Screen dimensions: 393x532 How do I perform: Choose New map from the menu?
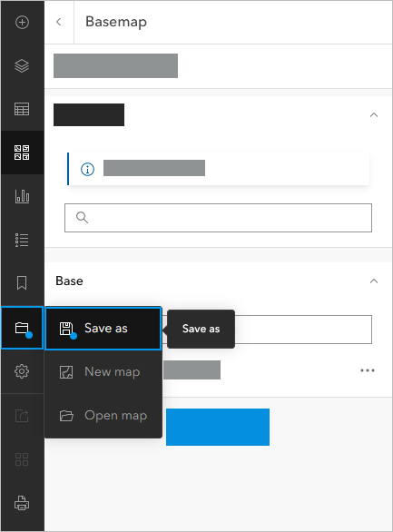[x=103, y=372]
